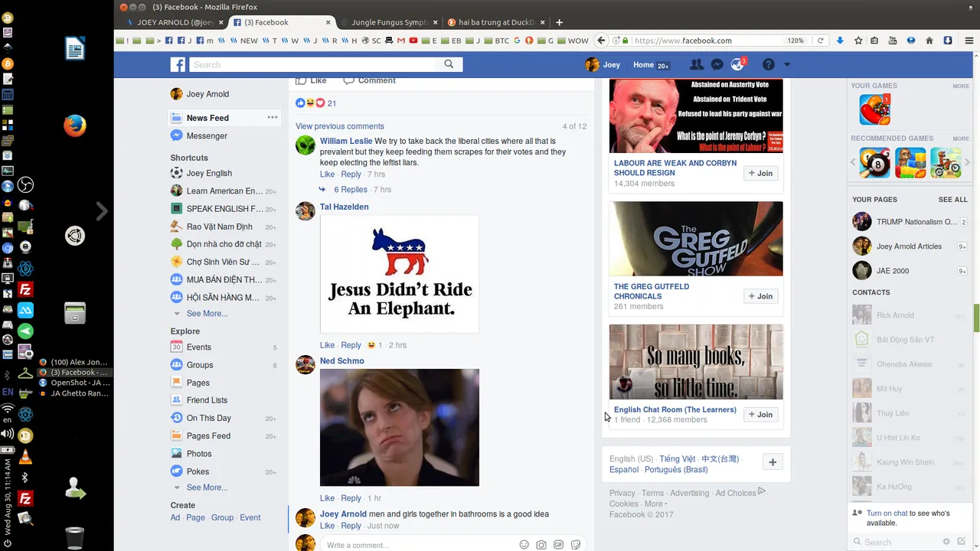Open News Feed options ellipsis

click(x=273, y=117)
